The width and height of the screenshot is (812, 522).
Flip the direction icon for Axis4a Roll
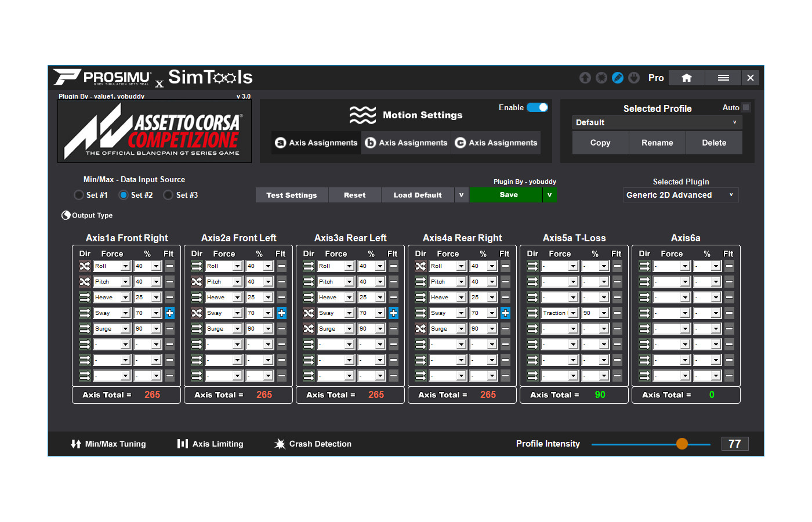(420, 266)
